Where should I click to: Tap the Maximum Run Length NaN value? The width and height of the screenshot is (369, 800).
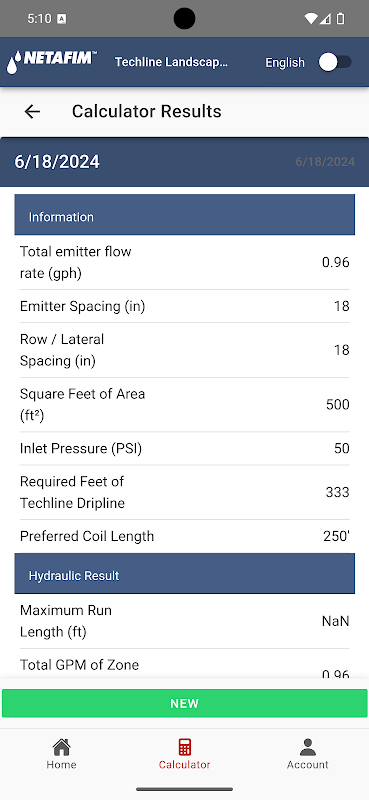pos(335,621)
